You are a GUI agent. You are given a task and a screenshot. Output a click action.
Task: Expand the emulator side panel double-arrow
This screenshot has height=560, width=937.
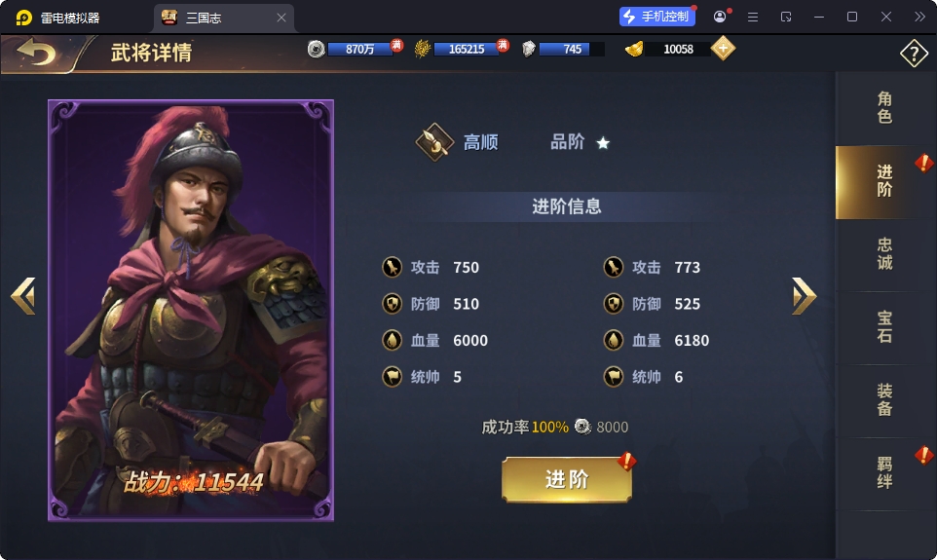tap(919, 17)
